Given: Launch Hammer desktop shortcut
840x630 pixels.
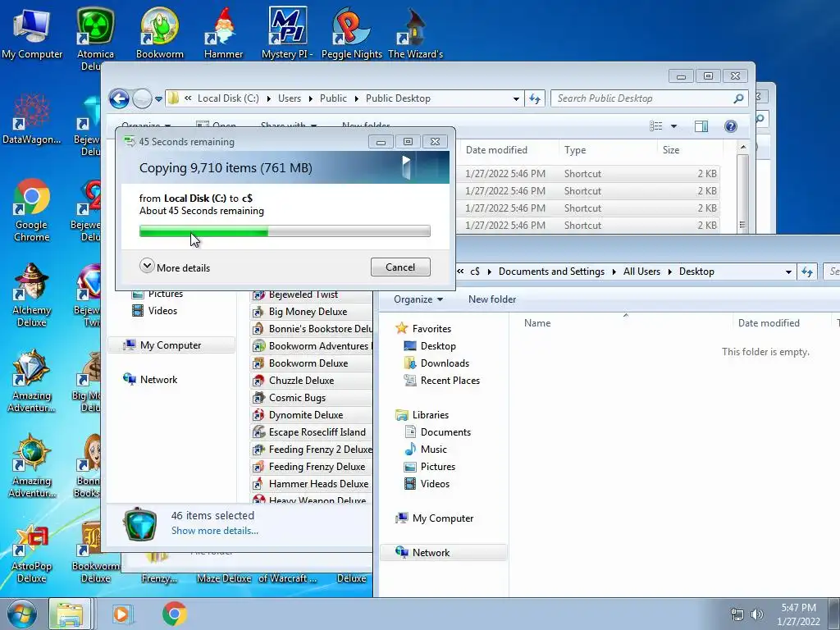Looking at the screenshot, I should click(223, 33).
